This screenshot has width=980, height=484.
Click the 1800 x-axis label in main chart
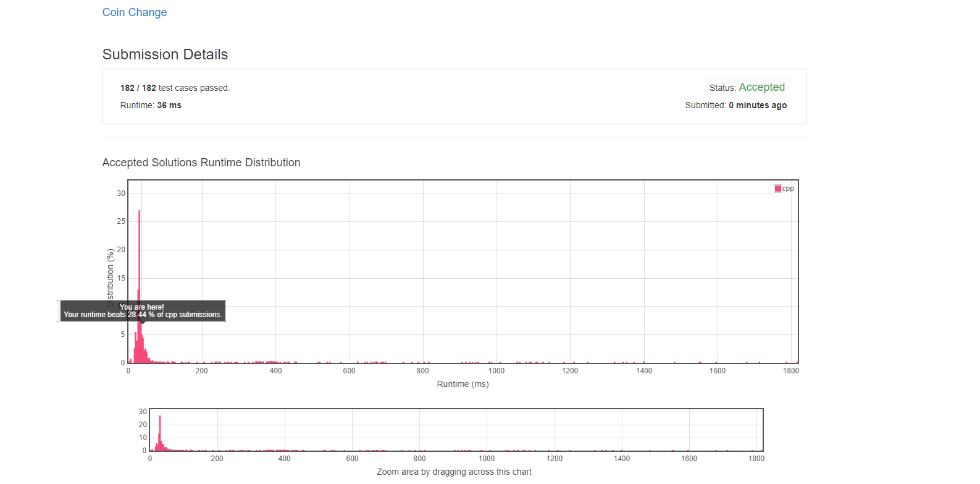coord(791,371)
